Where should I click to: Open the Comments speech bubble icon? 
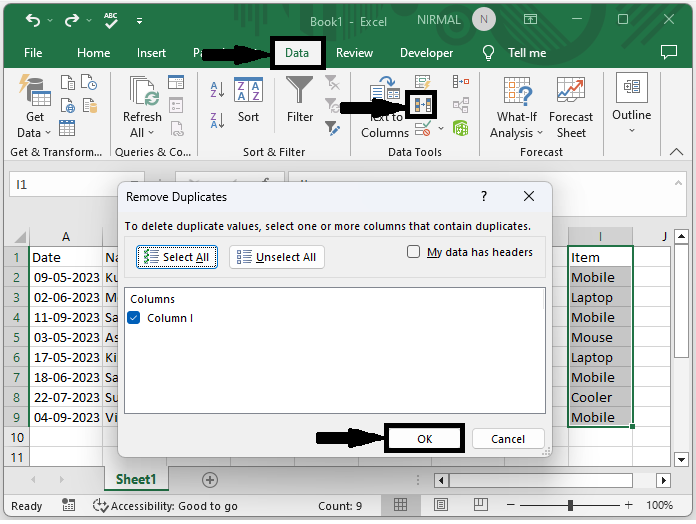pyautogui.click(x=668, y=52)
